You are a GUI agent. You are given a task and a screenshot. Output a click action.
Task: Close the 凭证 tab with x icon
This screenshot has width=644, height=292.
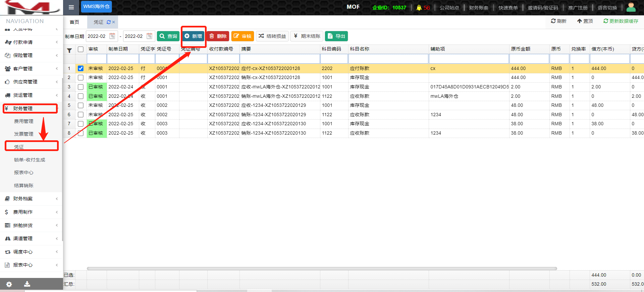114,22
